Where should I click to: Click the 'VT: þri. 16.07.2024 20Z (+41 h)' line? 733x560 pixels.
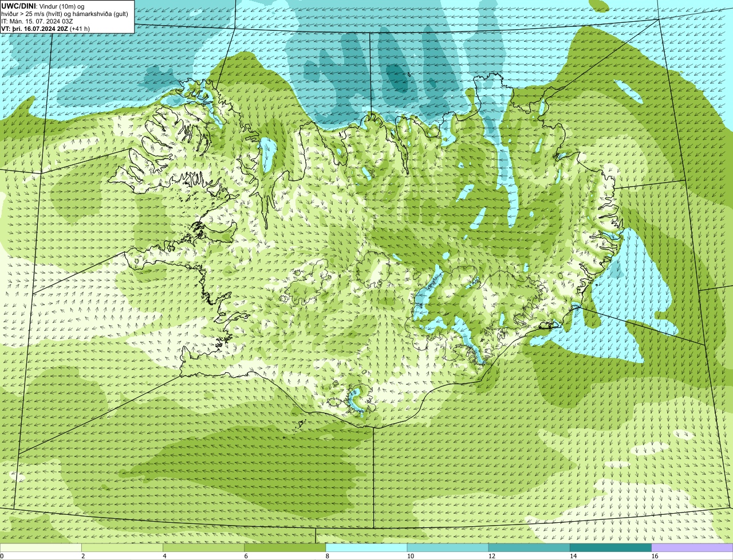pyautogui.click(x=46, y=28)
